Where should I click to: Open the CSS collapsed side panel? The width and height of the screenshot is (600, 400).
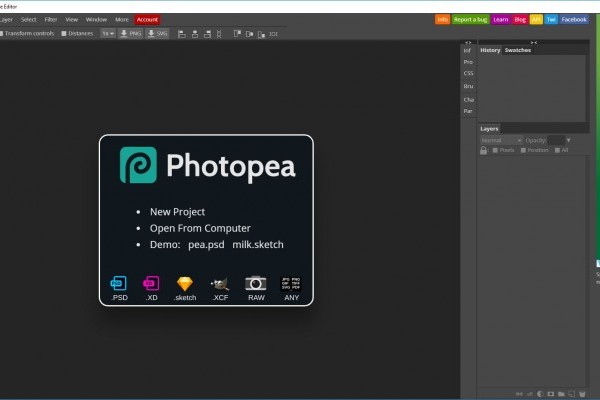pos(468,73)
